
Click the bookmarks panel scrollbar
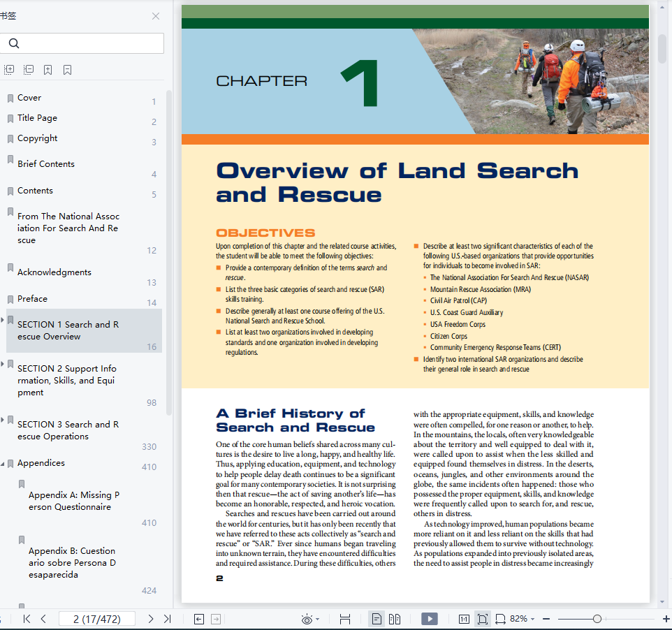coord(169,252)
